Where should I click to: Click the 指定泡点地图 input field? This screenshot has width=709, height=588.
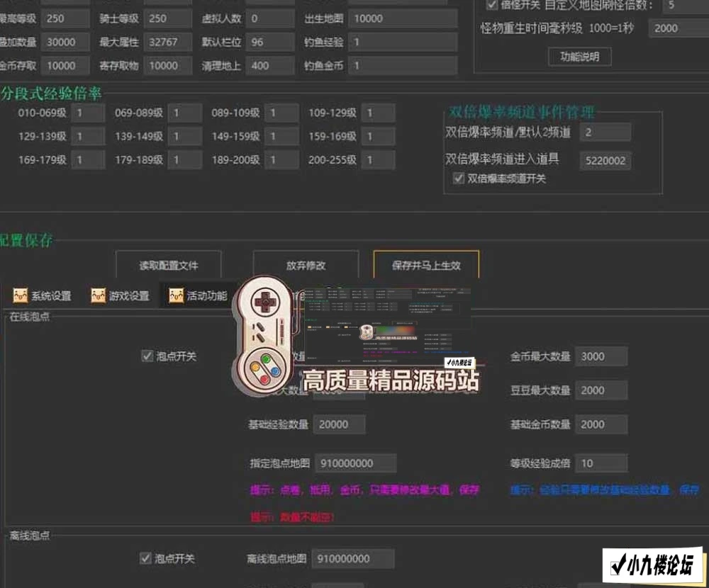(x=356, y=463)
